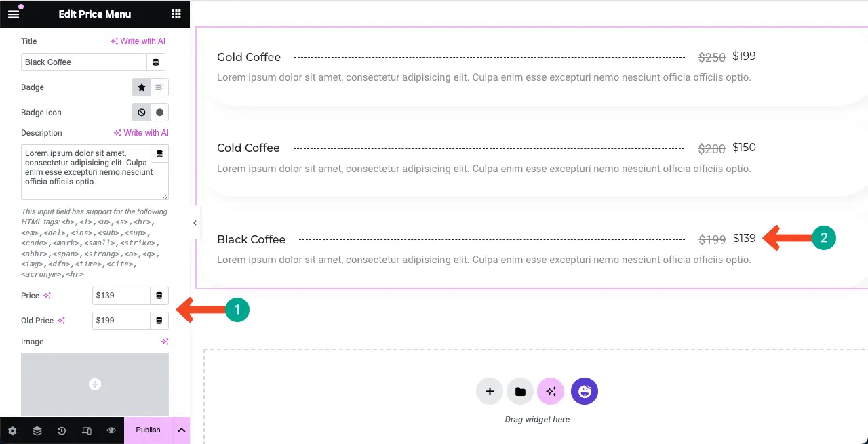
Task: Select the Gold Coffee item title
Action: coord(249,57)
